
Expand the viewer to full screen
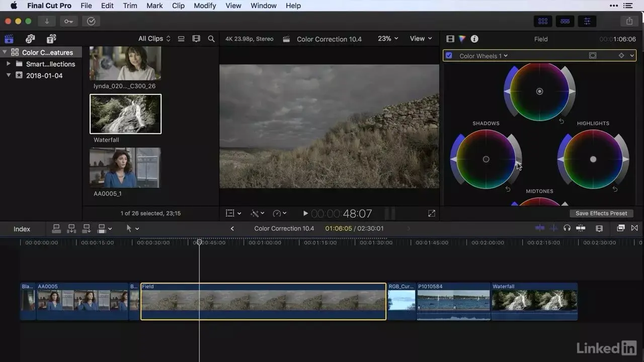(x=432, y=213)
